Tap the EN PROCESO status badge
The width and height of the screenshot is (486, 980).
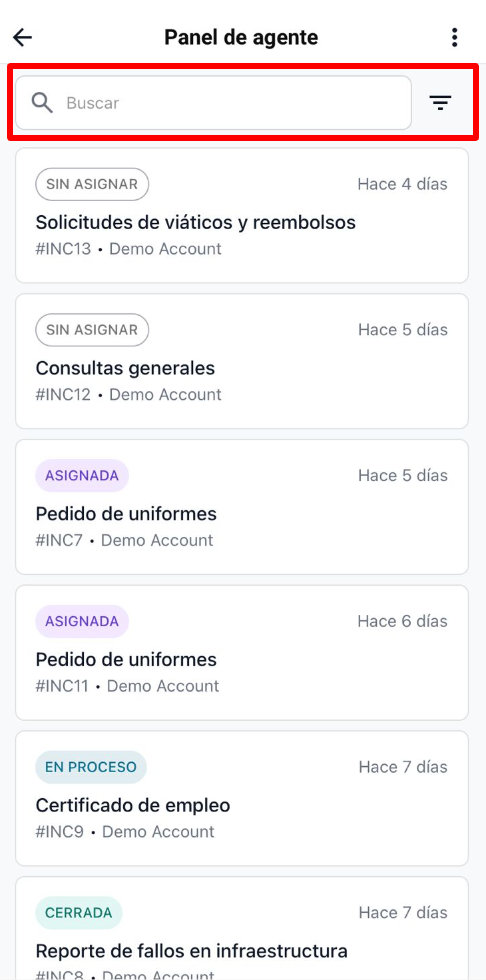[91, 767]
